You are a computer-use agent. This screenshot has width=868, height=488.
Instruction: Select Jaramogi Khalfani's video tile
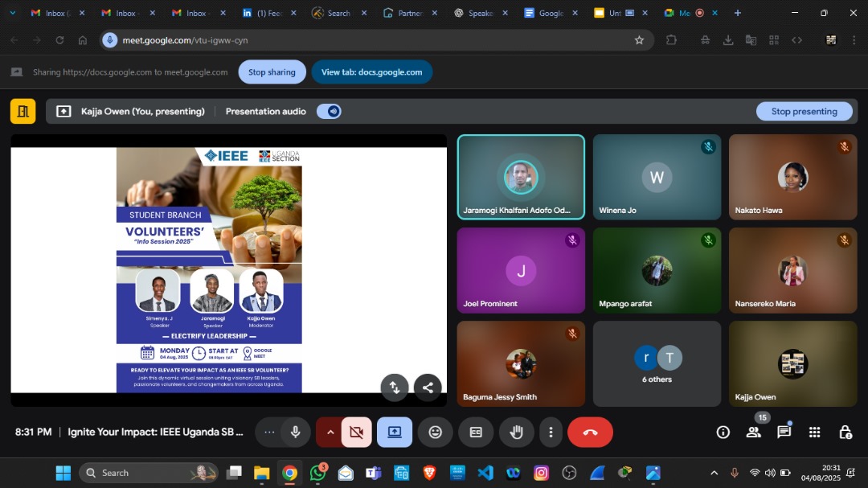pos(521,177)
